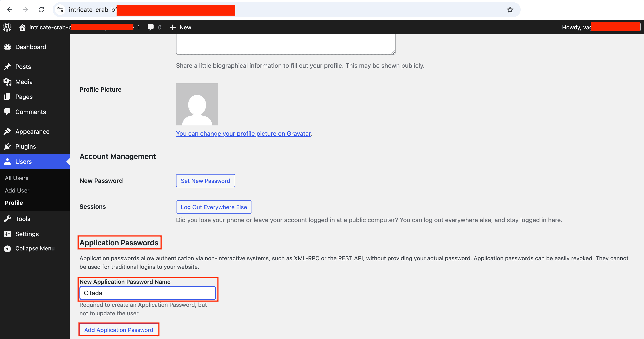Open site information icon in address bar
Viewport: 644px width, 339px height.
point(60,10)
